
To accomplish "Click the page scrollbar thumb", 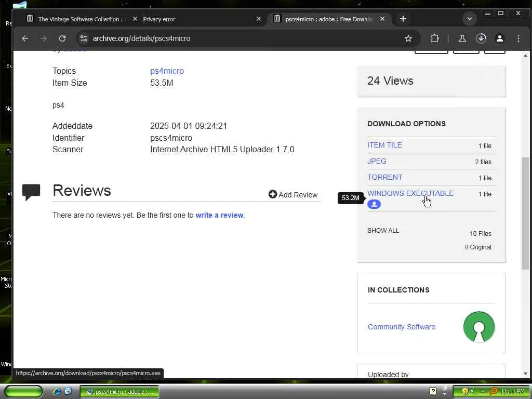I will tap(525, 214).
